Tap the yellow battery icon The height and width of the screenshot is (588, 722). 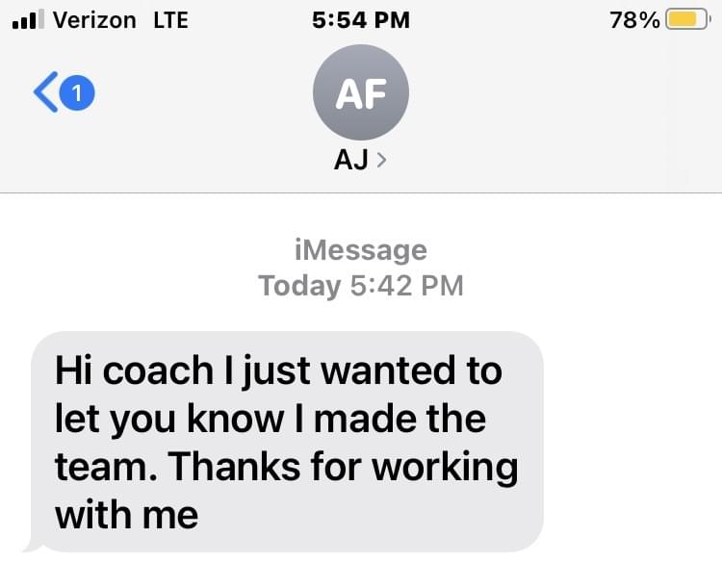click(x=685, y=20)
